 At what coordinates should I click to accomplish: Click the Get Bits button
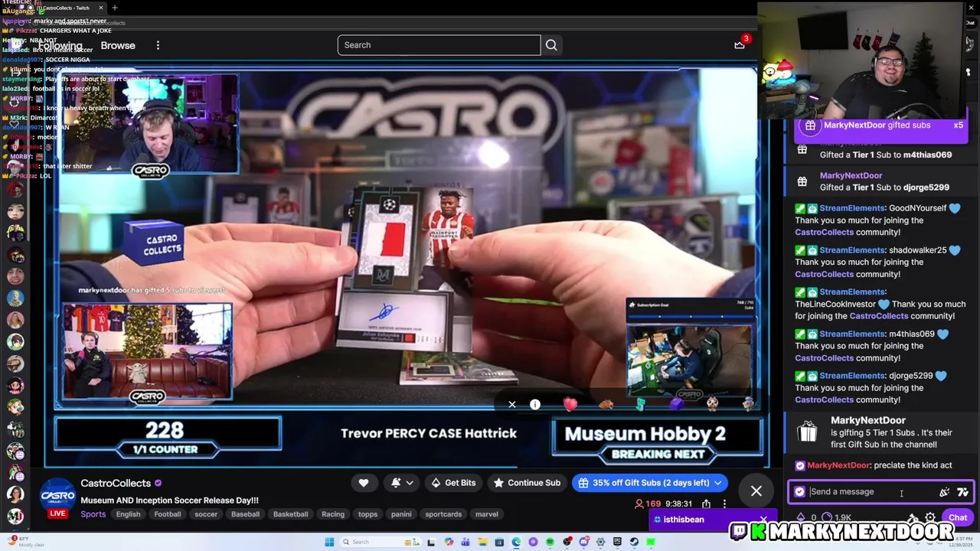(x=454, y=483)
